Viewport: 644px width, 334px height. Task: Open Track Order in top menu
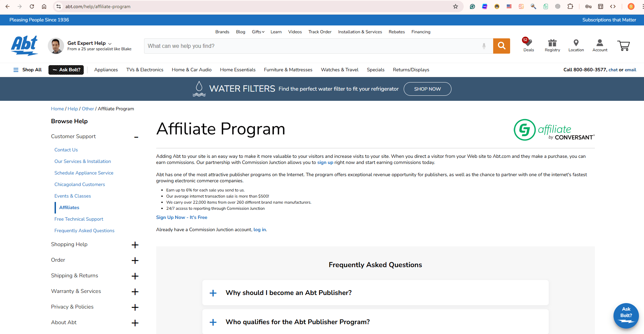[x=320, y=32]
